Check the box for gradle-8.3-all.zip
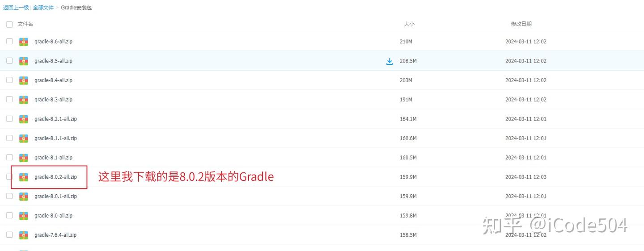Image resolution: width=644 pixels, height=251 pixels. tap(9, 99)
